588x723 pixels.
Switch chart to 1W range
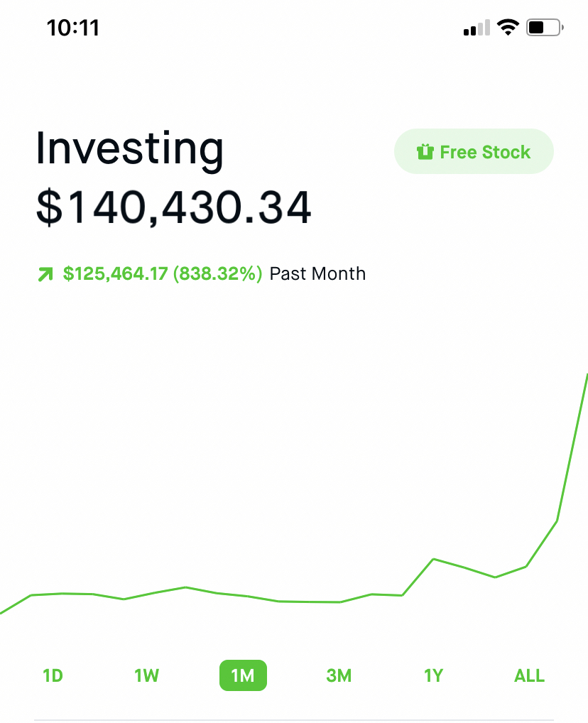(x=146, y=675)
